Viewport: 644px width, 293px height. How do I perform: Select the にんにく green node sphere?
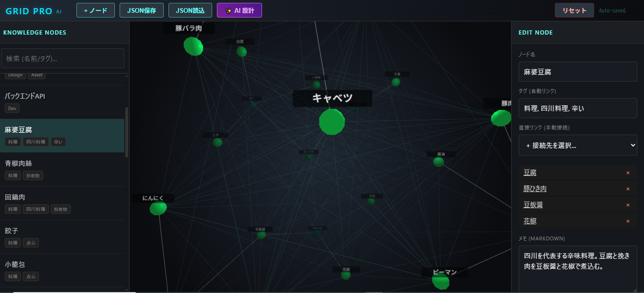coord(158,208)
